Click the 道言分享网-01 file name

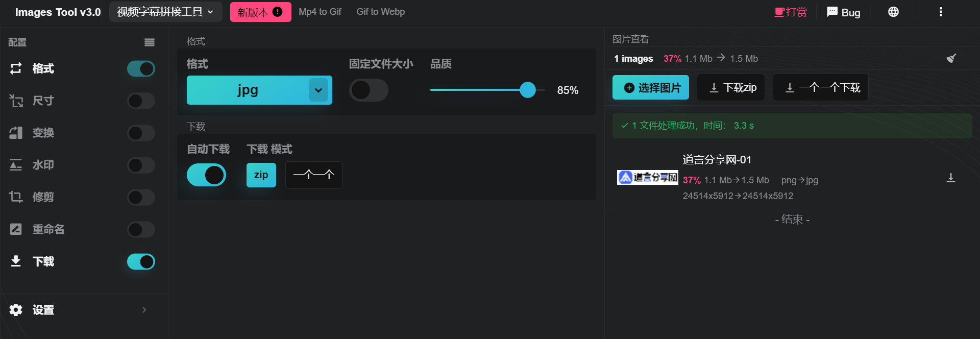(x=717, y=160)
